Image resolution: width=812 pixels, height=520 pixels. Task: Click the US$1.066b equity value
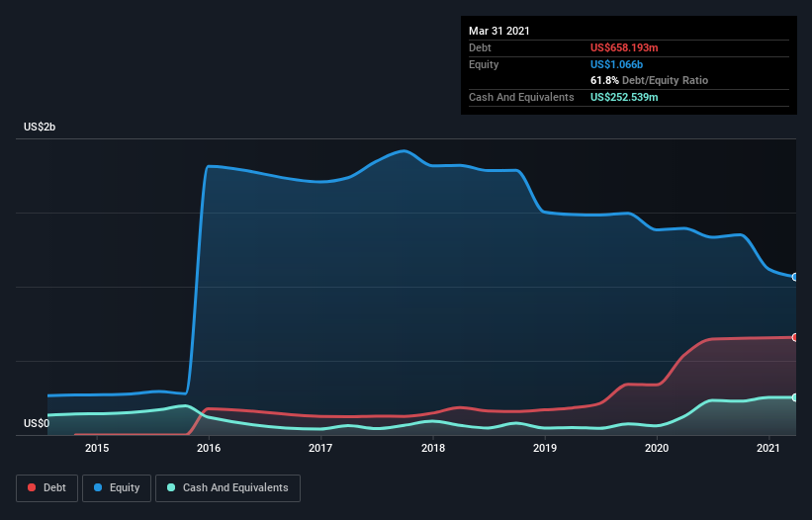(616, 64)
